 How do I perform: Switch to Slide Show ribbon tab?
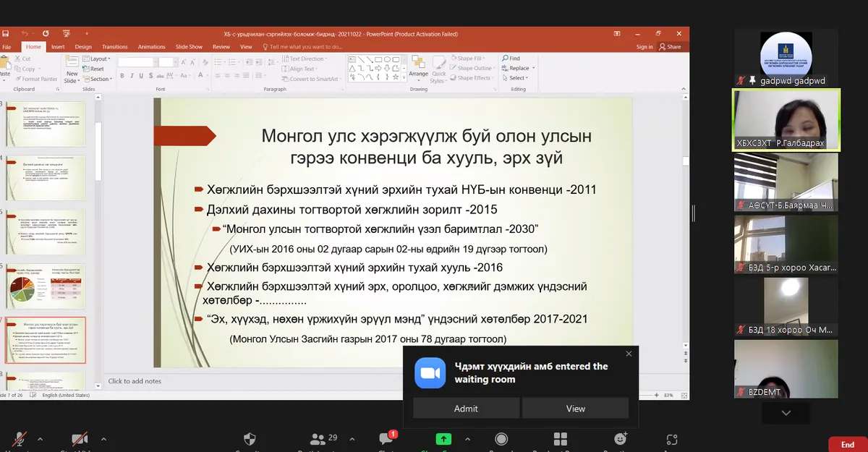click(189, 46)
